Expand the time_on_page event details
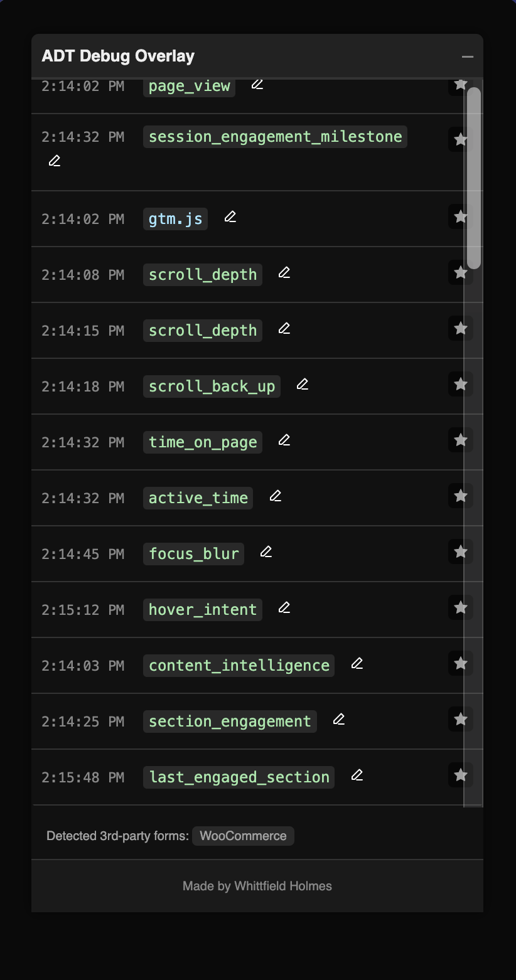The width and height of the screenshot is (516, 980). 202,442
